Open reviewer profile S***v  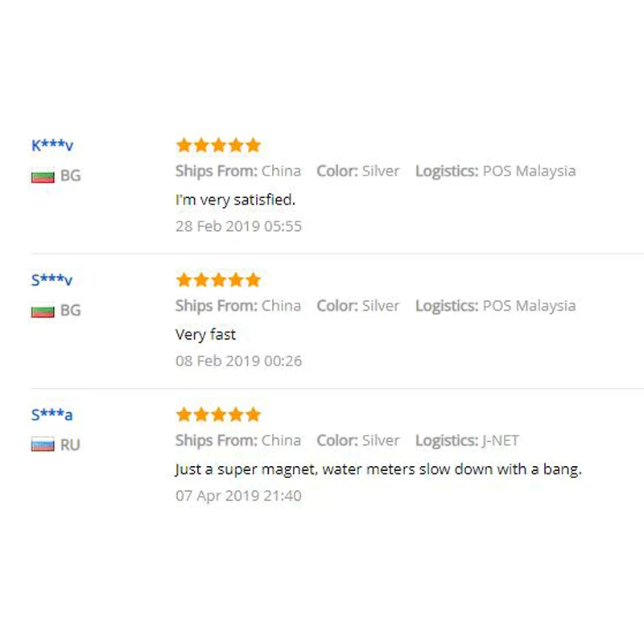(52, 279)
